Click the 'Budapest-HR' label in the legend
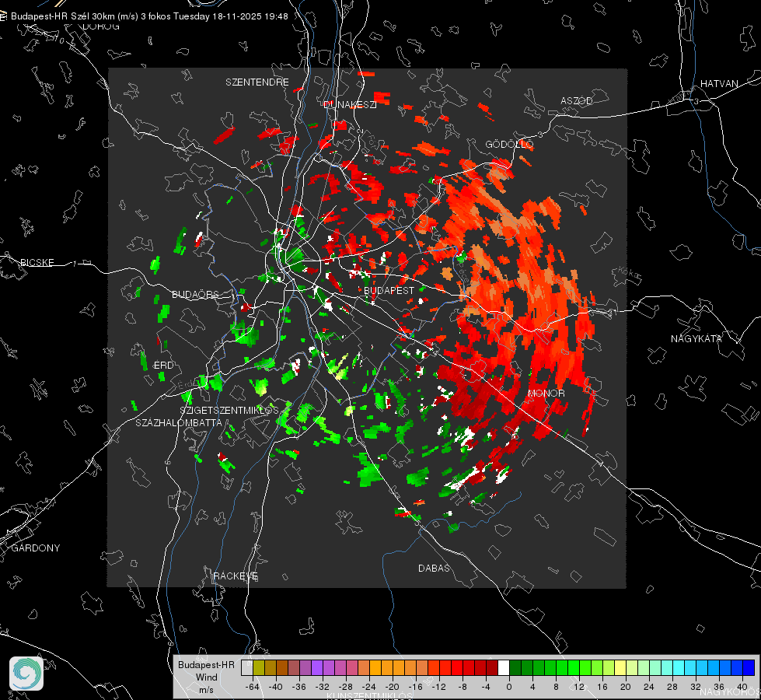 [x=206, y=664]
